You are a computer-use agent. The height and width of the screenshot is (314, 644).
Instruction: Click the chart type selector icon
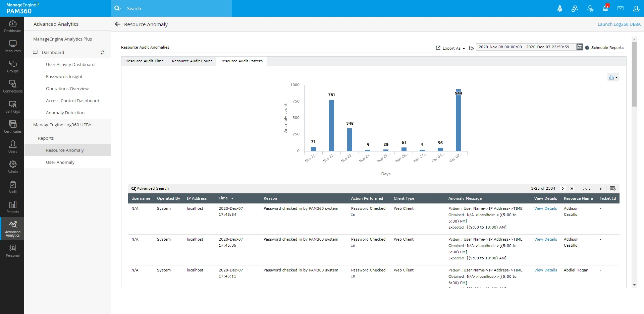pos(613,77)
